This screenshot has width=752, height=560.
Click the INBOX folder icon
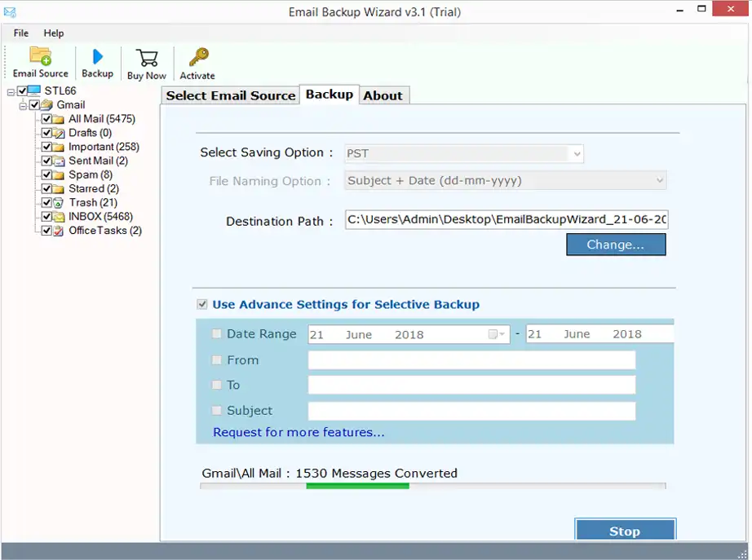pyautogui.click(x=58, y=217)
